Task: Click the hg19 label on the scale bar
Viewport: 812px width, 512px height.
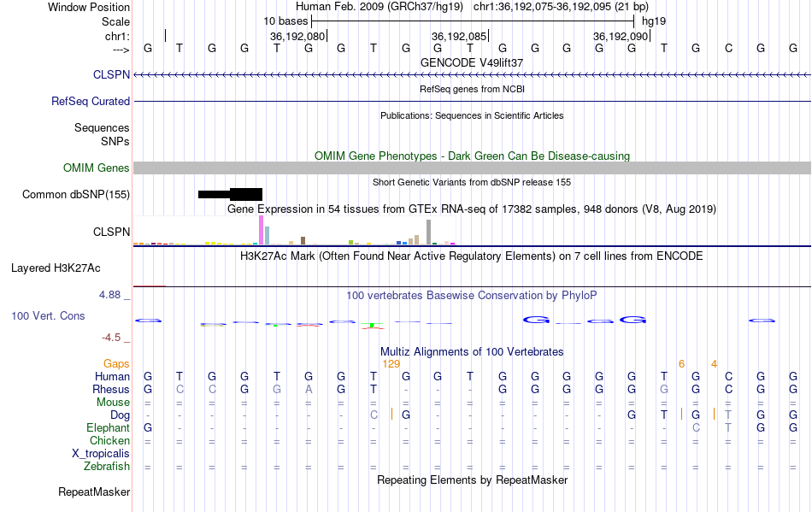Action: pyautogui.click(x=654, y=21)
